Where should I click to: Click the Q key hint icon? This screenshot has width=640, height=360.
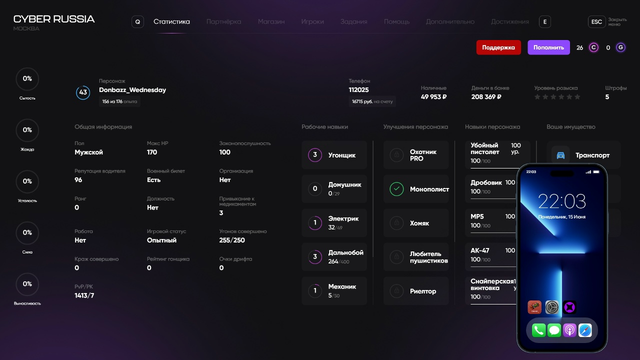pos(138,22)
